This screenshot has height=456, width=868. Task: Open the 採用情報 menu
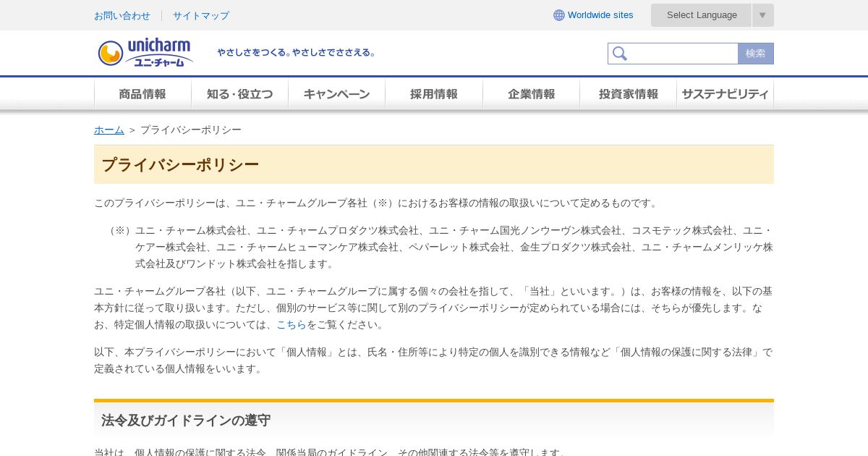[434, 94]
